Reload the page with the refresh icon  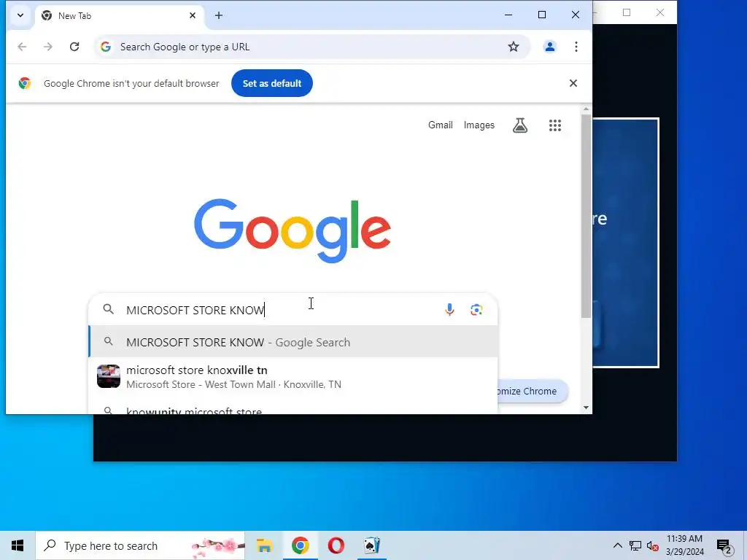coord(74,47)
